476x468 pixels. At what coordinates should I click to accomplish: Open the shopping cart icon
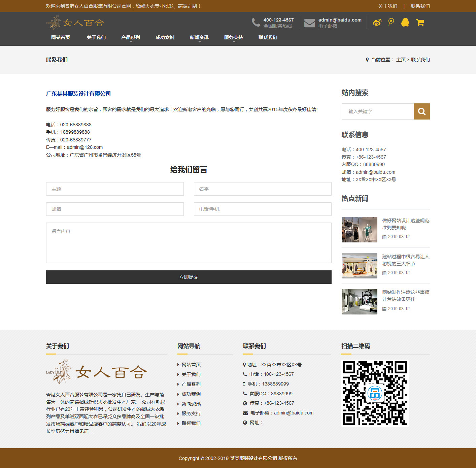click(420, 23)
